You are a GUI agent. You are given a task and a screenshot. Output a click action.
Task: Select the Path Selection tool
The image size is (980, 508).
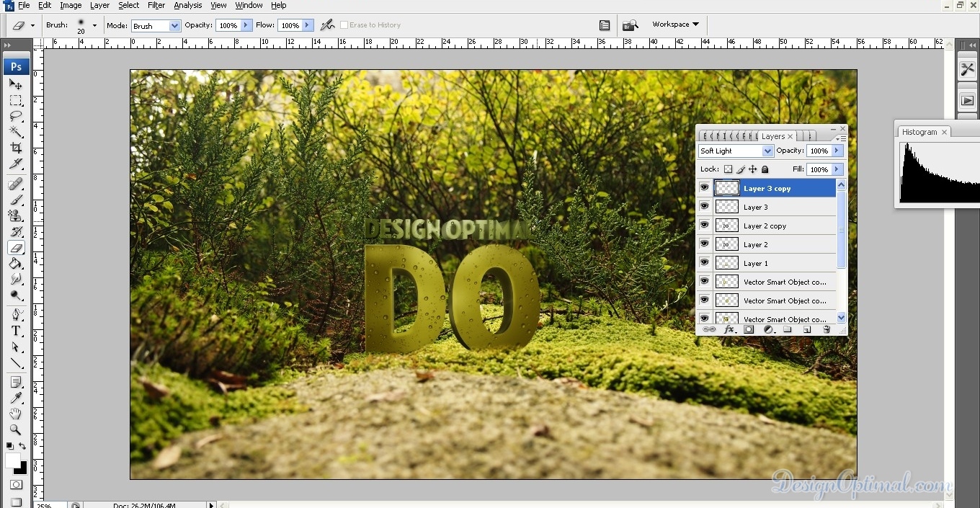point(16,347)
